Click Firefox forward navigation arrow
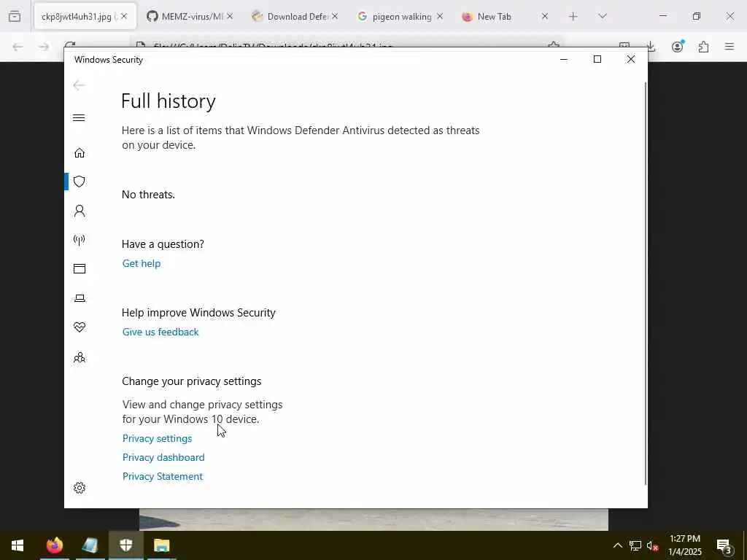Screen dimensions: 747x560 [x=44, y=47]
